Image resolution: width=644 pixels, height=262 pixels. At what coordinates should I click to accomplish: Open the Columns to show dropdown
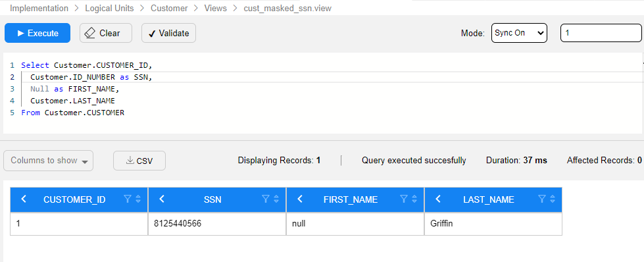pos(49,161)
